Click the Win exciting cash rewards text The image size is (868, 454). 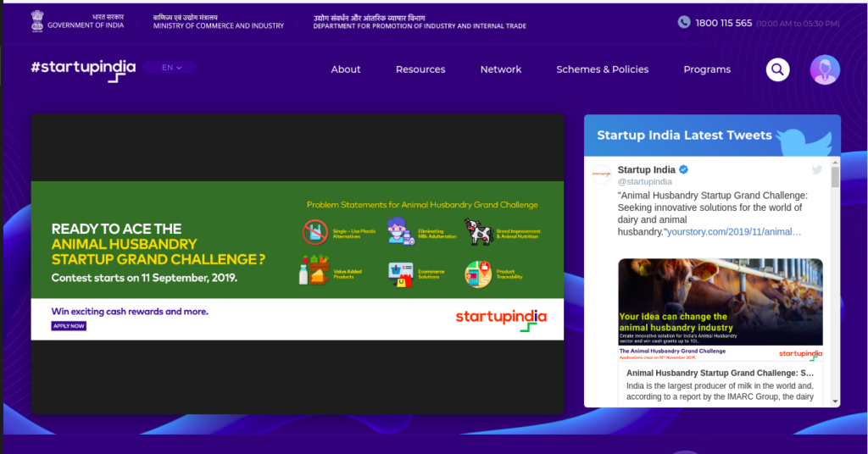point(130,312)
